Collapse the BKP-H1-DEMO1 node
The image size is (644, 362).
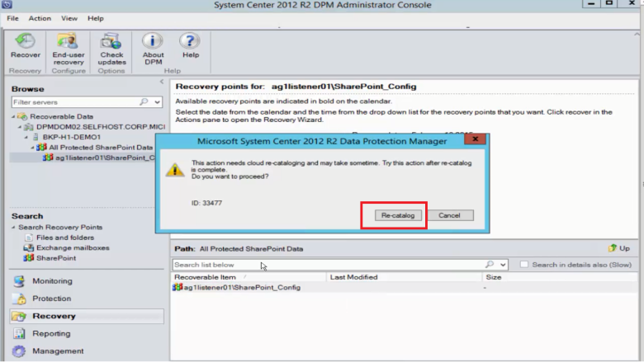(x=26, y=138)
